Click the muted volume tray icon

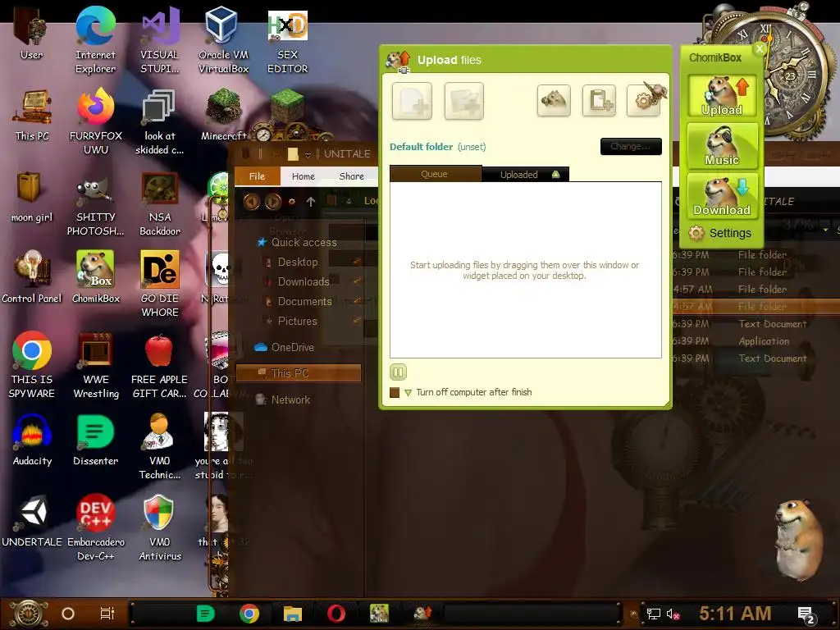click(x=673, y=614)
